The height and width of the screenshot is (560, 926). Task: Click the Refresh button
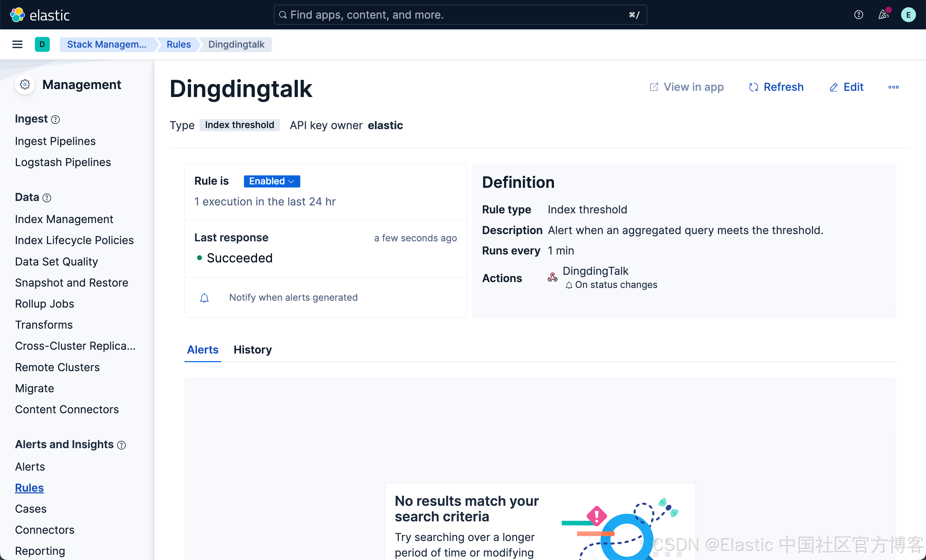click(x=776, y=87)
